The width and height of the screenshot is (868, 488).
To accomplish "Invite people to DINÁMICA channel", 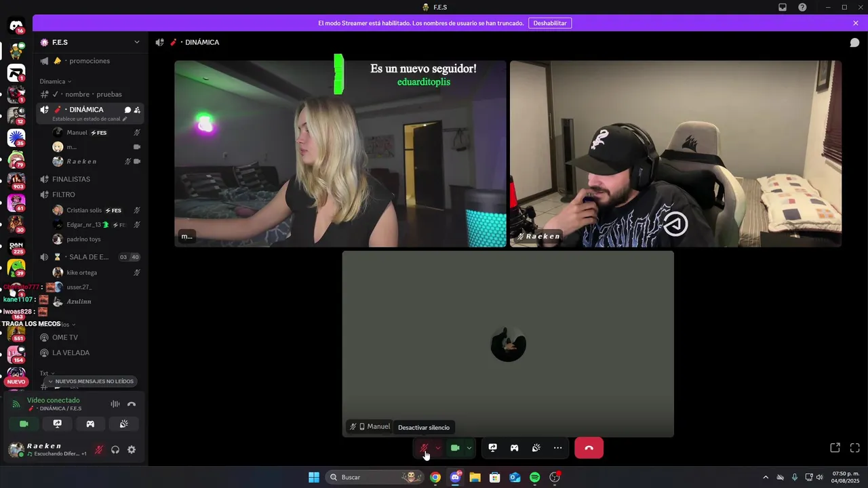I will 137,110.
